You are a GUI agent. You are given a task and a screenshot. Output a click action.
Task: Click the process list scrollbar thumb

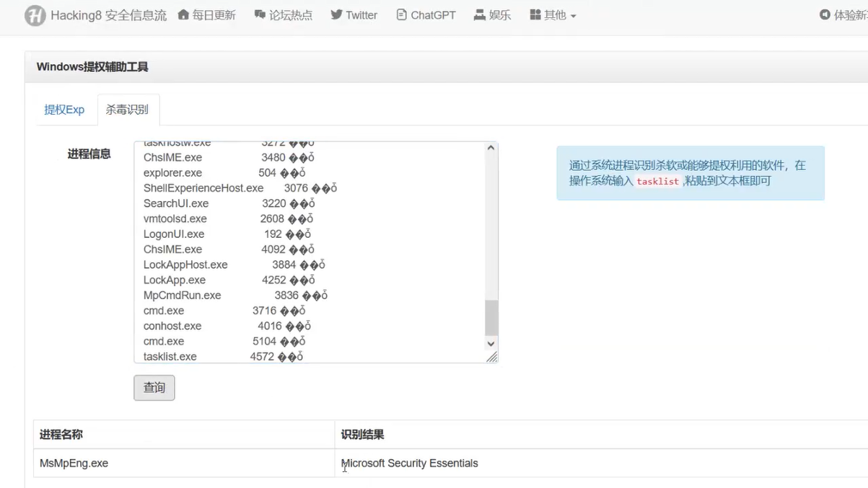pos(491,317)
